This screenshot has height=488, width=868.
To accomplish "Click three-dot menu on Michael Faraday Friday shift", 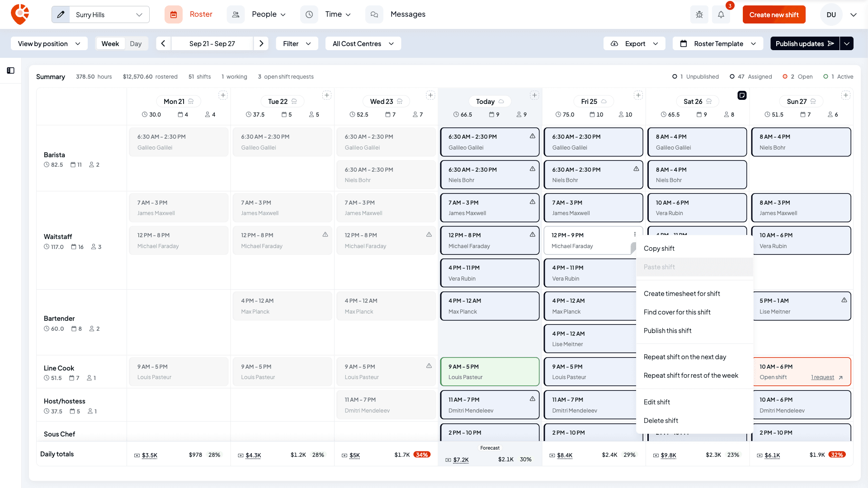I will pyautogui.click(x=635, y=235).
